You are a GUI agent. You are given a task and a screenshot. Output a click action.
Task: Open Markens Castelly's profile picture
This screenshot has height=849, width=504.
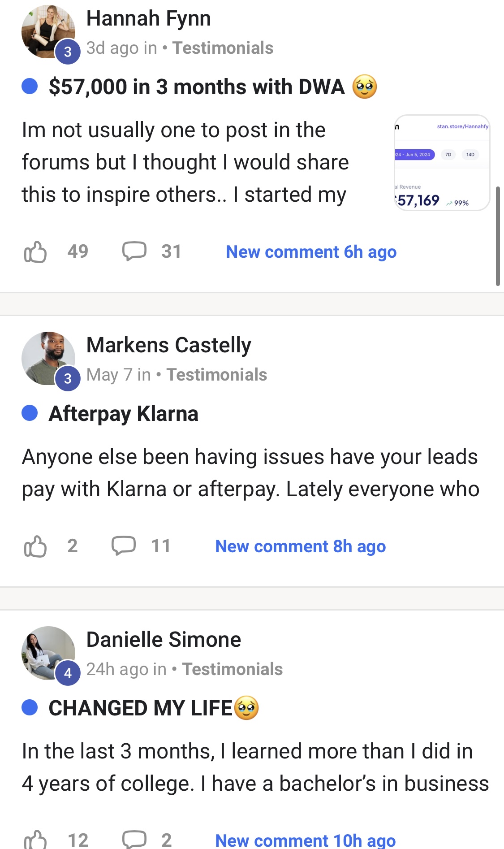pos(48,359)
